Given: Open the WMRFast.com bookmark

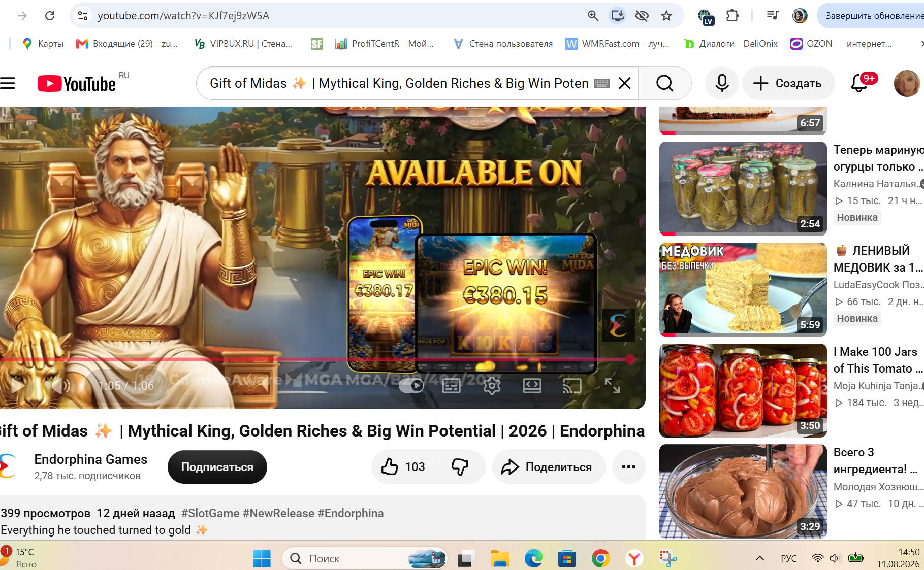Looking at the screenshot, I should coord(618,44).
